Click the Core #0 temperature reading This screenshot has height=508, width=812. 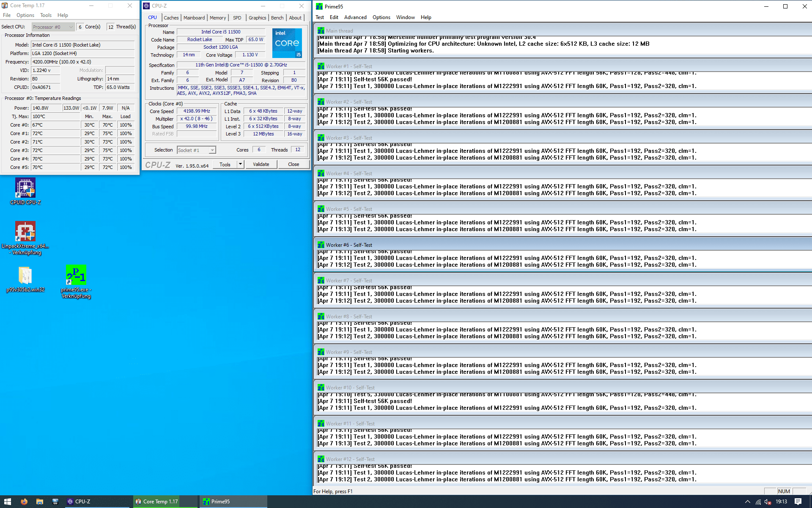(55, 125)
